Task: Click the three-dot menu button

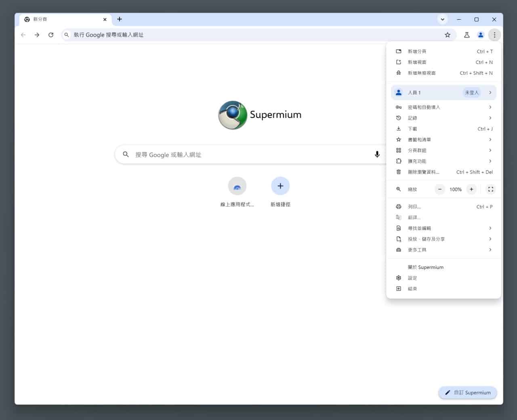Action: 494,35
